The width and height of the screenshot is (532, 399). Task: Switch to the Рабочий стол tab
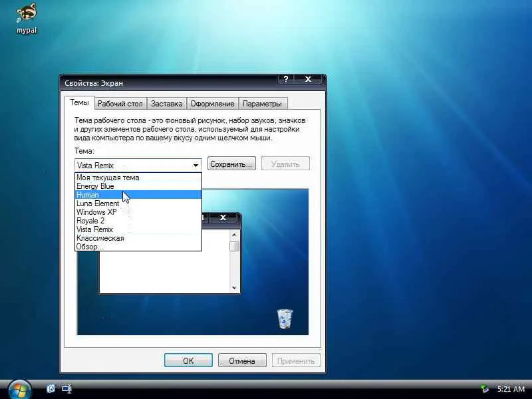point(120,104)
